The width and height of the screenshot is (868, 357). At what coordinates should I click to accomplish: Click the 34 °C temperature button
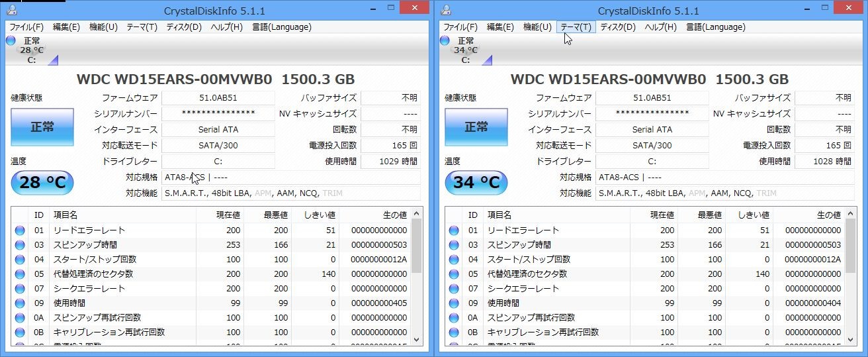pyautogui.click(x=476, y=182)
